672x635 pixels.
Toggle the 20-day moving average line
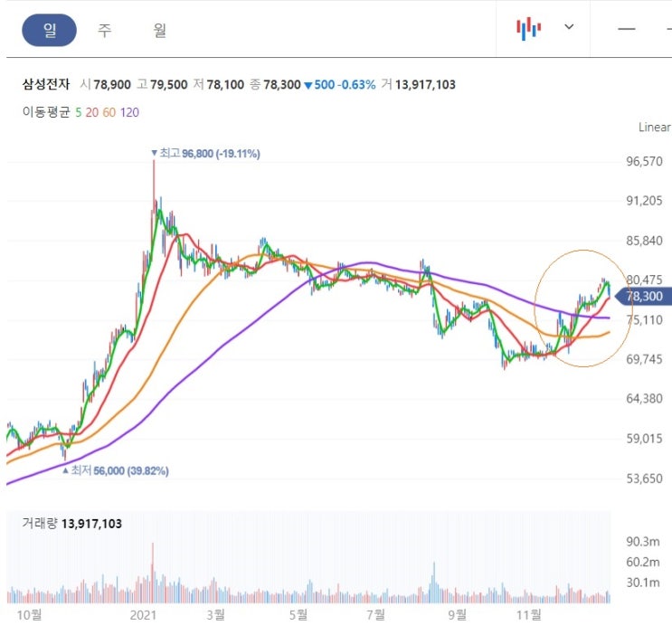tap(91, 112)
